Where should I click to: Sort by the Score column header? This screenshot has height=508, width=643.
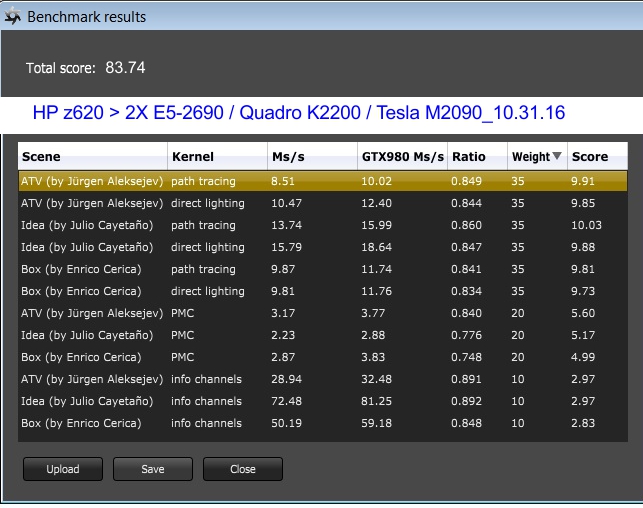(597, 156)
